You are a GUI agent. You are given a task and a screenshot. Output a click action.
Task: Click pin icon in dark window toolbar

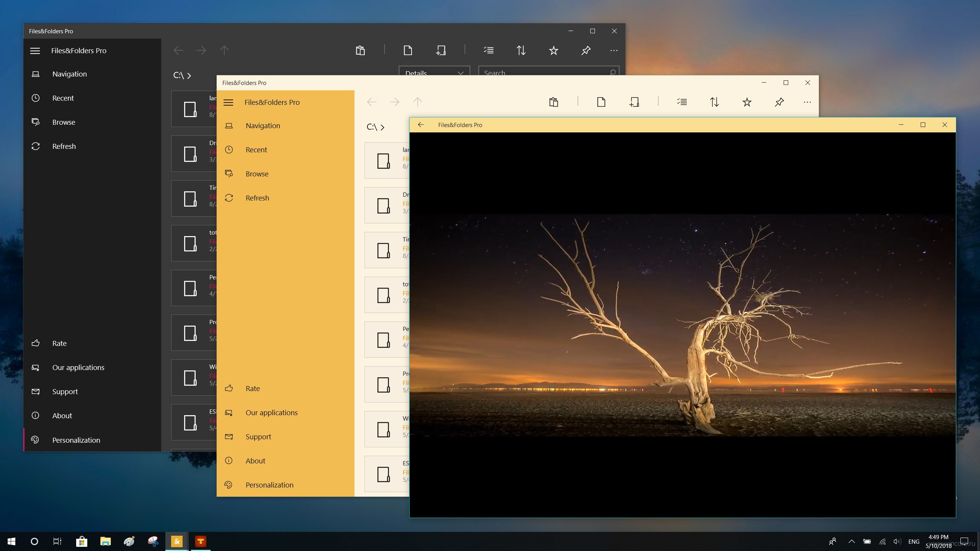[x=586, y=50]
